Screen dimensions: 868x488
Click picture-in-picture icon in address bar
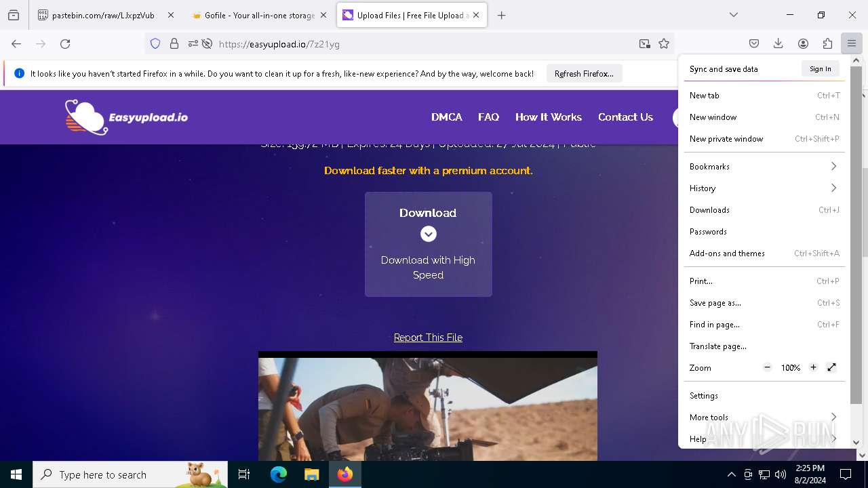(644, 43)
